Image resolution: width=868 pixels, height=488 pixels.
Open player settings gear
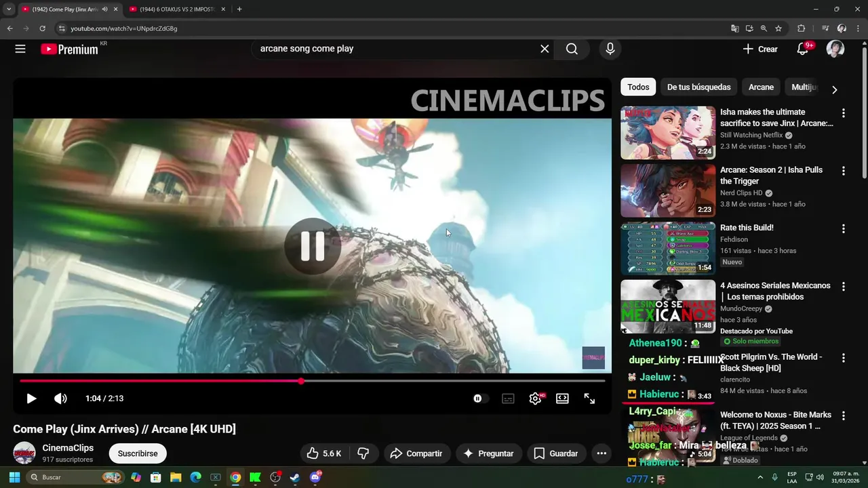535,399
